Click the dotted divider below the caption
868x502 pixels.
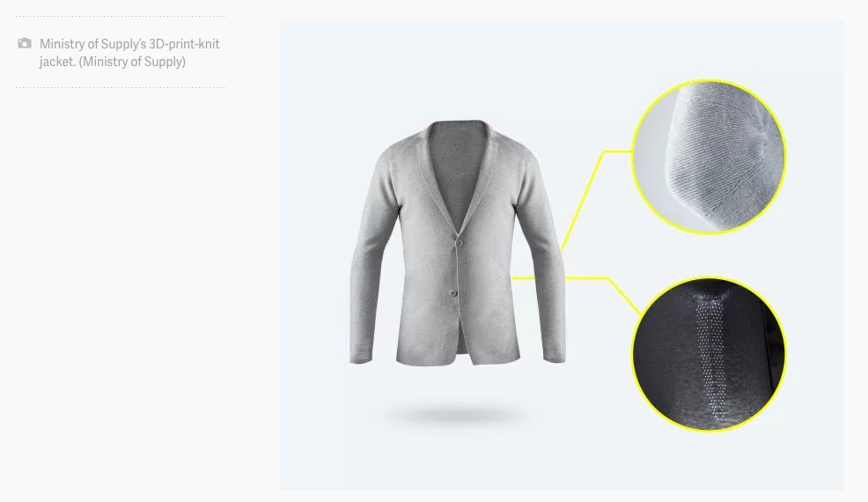(120, 87)
